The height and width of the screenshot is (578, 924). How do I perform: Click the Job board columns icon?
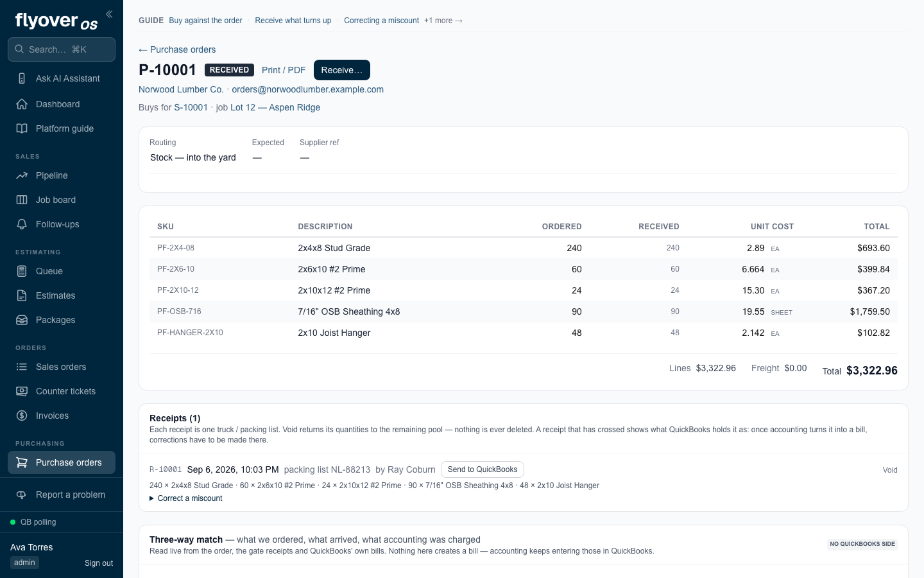[22, 200]
